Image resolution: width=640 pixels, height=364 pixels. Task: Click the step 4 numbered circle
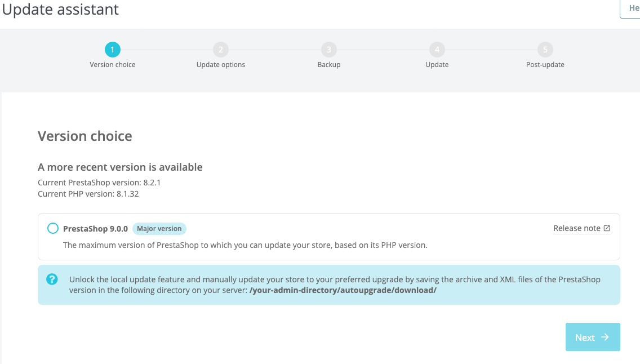pyautogui.click(x=437, y=50)
